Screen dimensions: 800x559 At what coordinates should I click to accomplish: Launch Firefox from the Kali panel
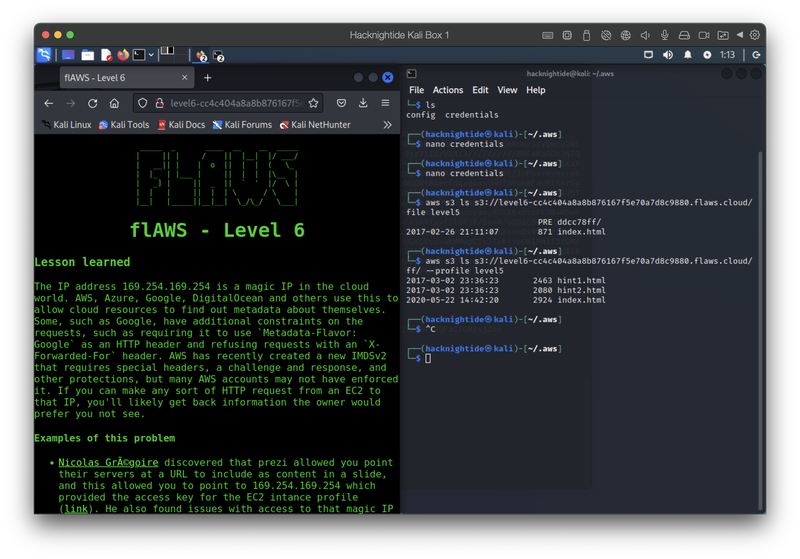[x=123, y=55]
